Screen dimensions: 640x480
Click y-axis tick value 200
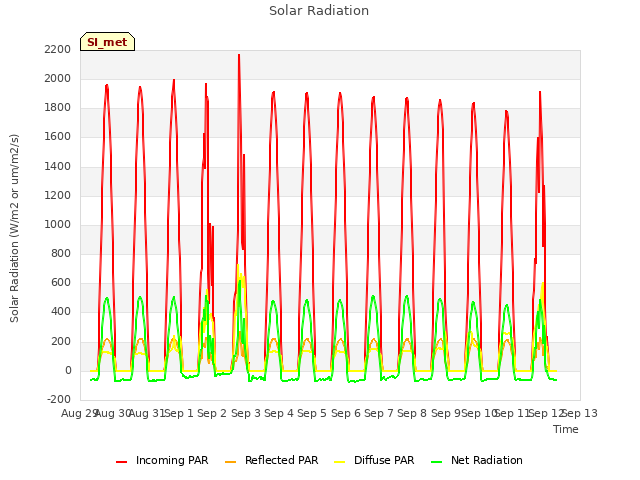click(61, 341)
